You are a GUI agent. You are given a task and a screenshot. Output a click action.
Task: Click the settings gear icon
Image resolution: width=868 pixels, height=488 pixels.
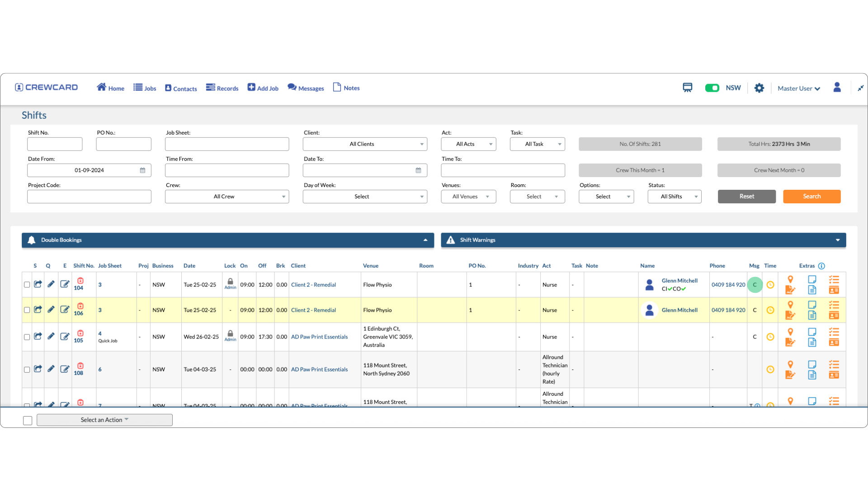click(759, 88)
